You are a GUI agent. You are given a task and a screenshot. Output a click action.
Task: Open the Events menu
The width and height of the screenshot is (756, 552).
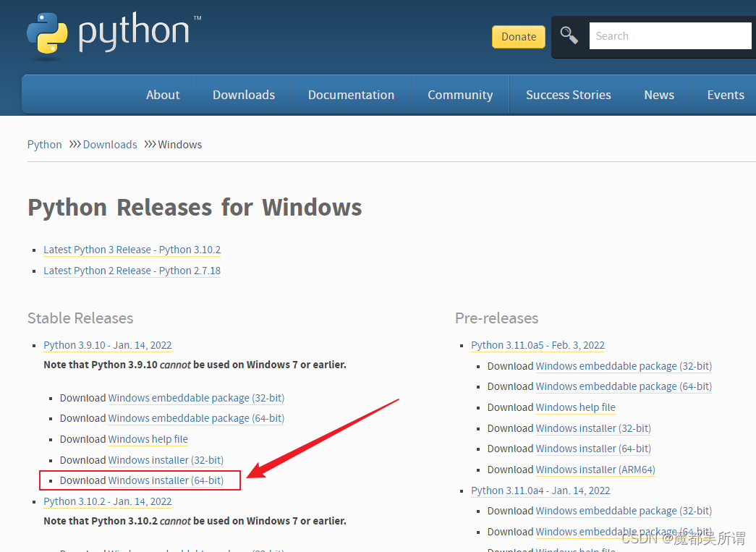tap(726, 95)
